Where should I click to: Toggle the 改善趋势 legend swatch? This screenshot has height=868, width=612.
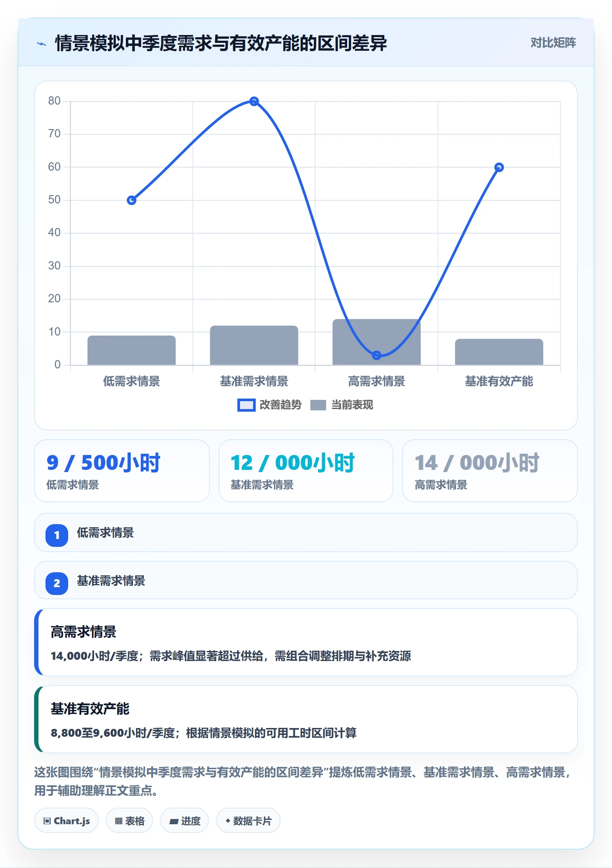point(246,405)
